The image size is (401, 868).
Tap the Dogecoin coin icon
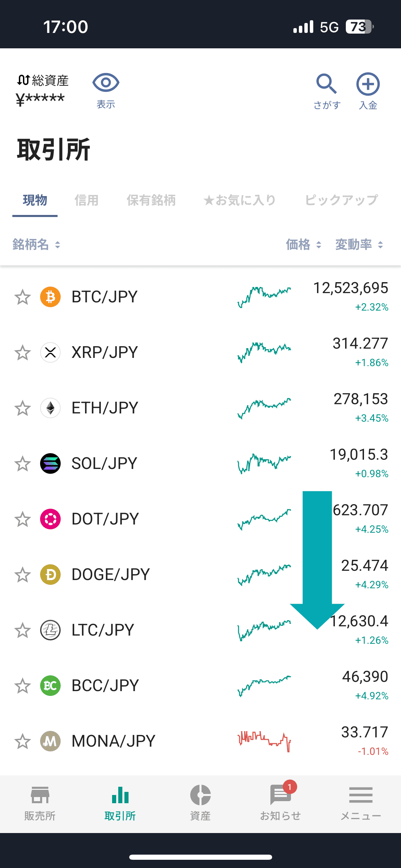(50, 575)
